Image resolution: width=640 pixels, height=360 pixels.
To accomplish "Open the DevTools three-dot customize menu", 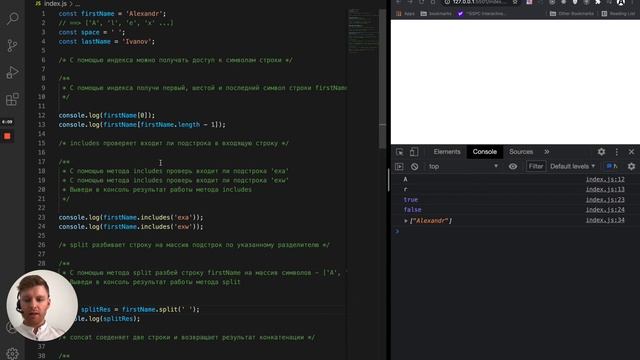I will pyautogui.click(x=617, y=152).
